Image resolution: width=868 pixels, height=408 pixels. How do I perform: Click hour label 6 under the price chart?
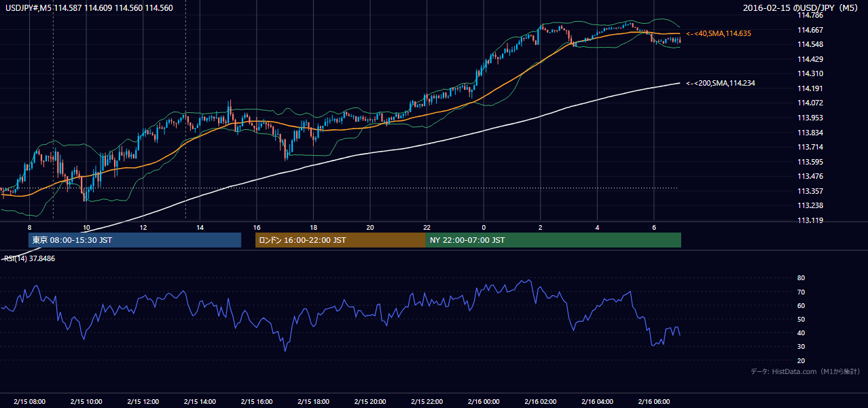[x=653, y=227]
